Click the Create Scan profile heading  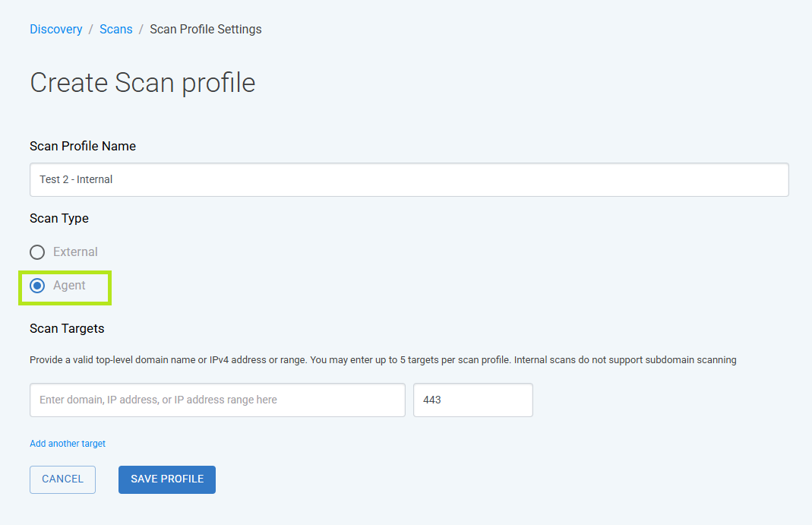point(142,83)
